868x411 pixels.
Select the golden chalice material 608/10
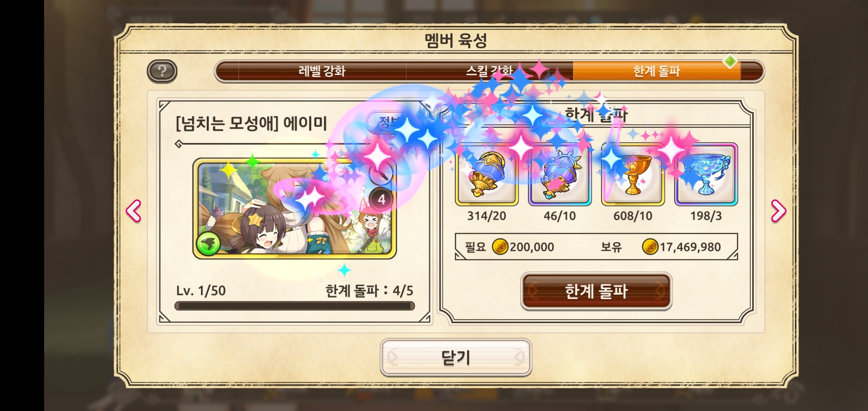(632, 175)
